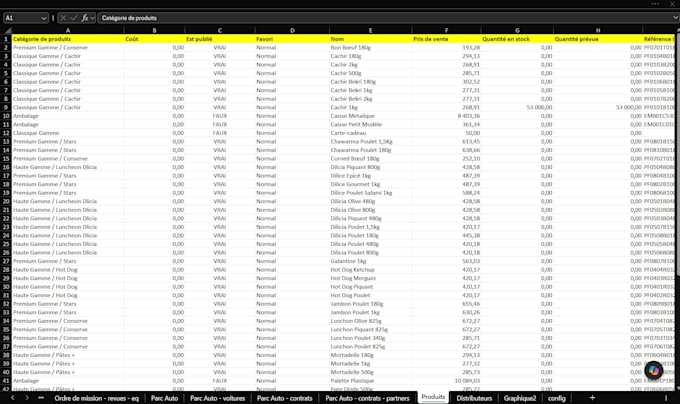The height and width of the screenshot is (404, 680).
Task: Select price cell '588,24'
Action: [446, 193]
